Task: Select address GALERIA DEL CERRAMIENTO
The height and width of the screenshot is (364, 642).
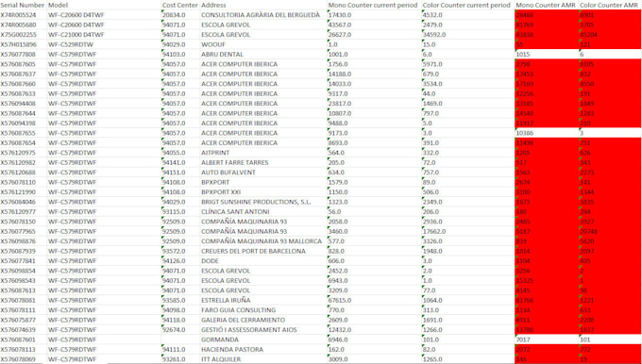Action: pyautogui.click(x=244, y=320)
